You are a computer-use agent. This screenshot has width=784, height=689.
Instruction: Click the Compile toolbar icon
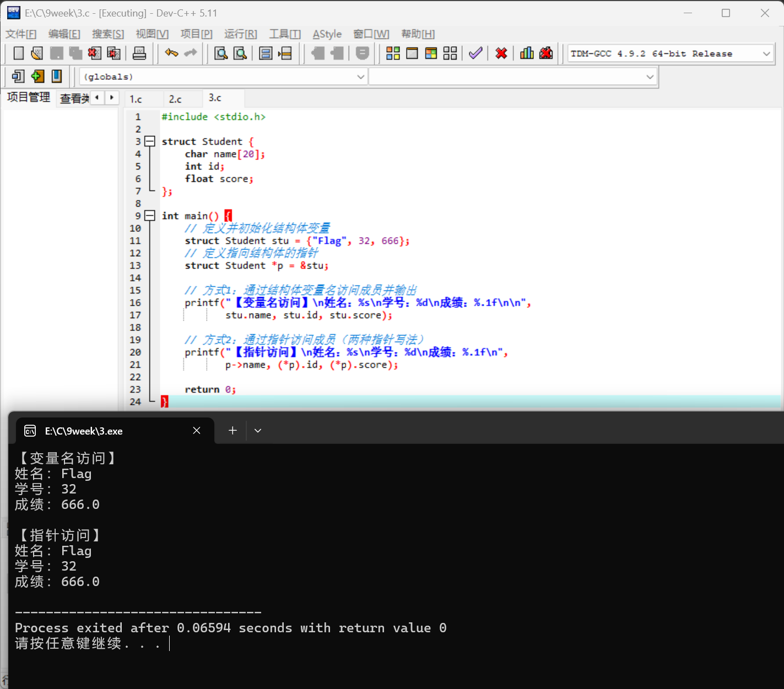pyautogui.click(x=393, y=53)
